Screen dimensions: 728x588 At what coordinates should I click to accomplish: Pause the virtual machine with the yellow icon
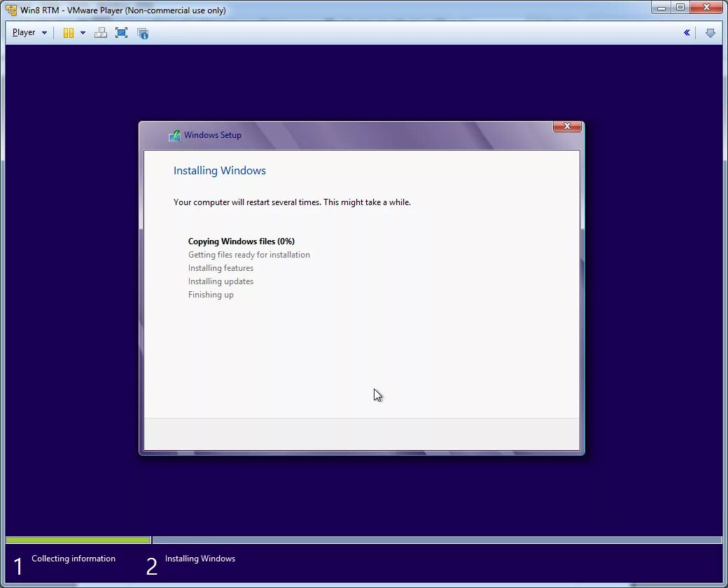[69, 33]
